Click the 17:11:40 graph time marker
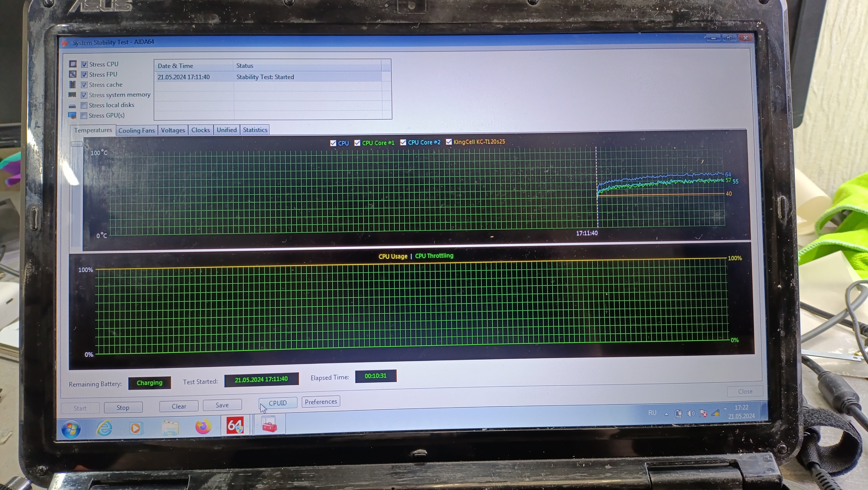The height and width of the screenshot is (490, 868). tap(587, 233)
